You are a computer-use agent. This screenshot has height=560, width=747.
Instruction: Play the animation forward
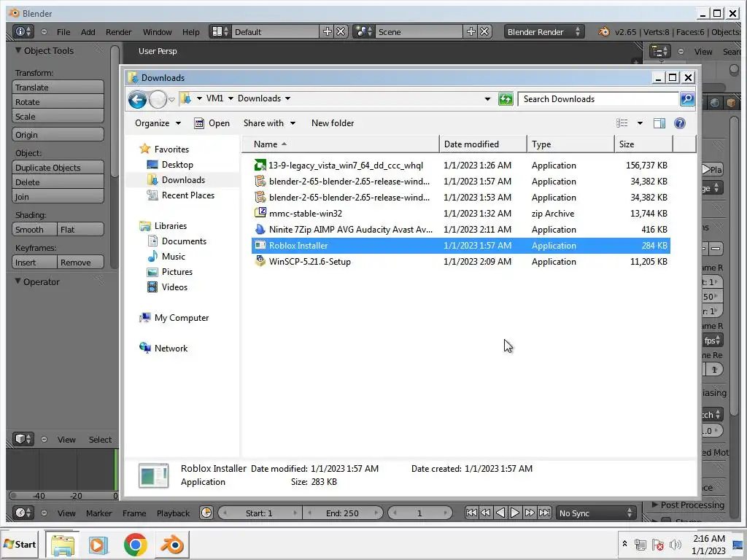(x=515, y=513)
